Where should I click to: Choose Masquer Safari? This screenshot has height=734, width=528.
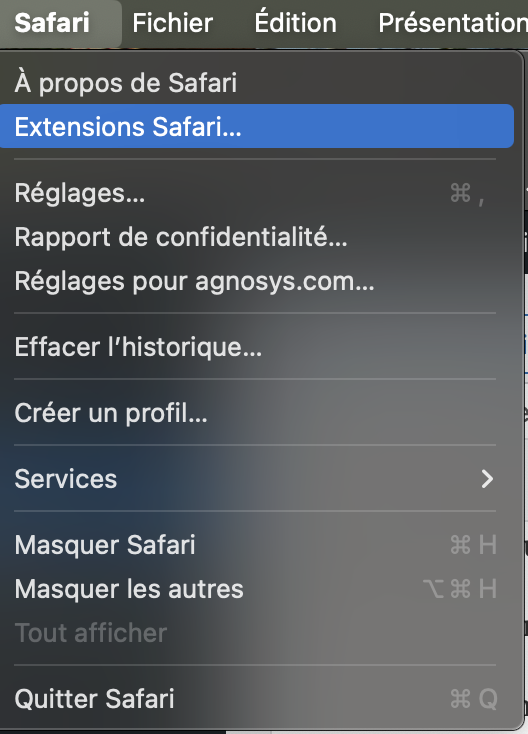click(x=257, y=544)
